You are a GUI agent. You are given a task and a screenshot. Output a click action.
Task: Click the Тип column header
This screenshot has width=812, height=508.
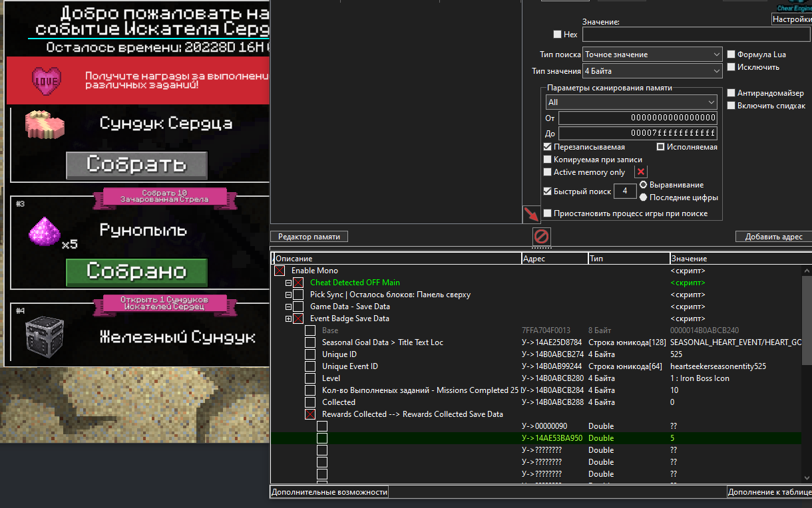[628, 258]
